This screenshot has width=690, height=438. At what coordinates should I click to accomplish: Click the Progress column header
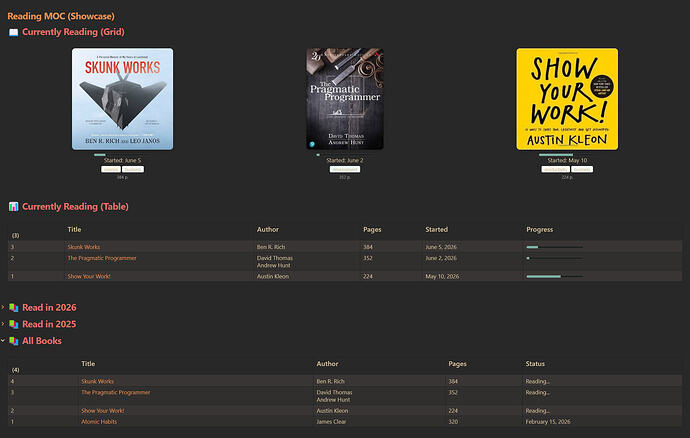[540, 229]
